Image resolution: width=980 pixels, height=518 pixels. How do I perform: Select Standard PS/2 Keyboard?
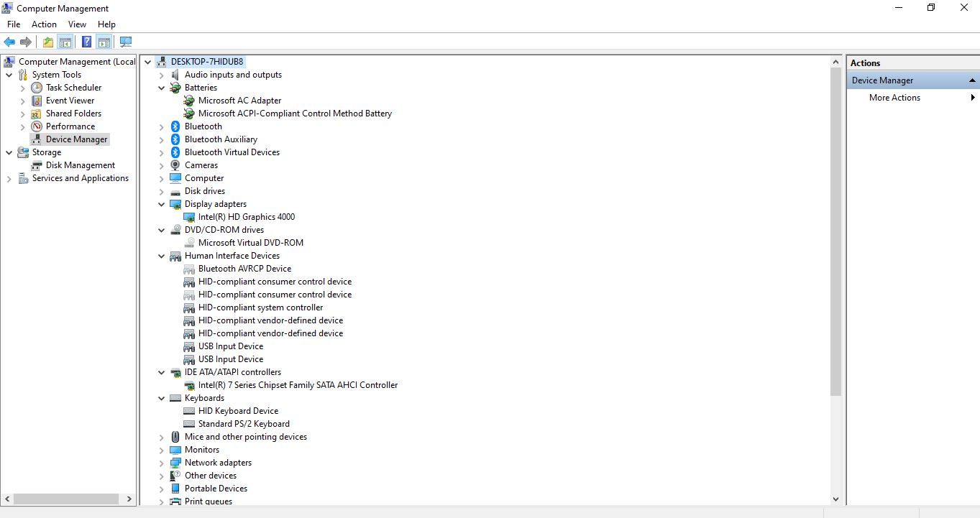[244, 424]
